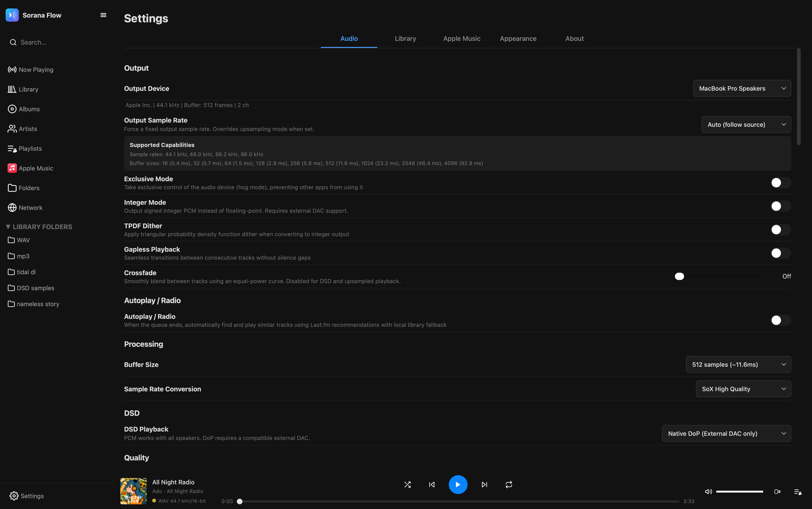The width and height of the screenshot is (812, 509).
Task: Enable Autoplay / Radio switch
Action: tap(780, 320)
